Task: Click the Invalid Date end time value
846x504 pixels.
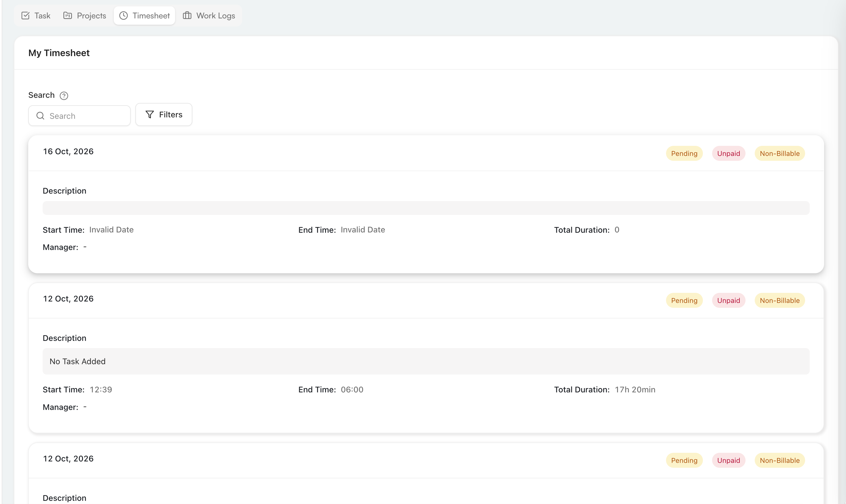Action: pos(363,230)
